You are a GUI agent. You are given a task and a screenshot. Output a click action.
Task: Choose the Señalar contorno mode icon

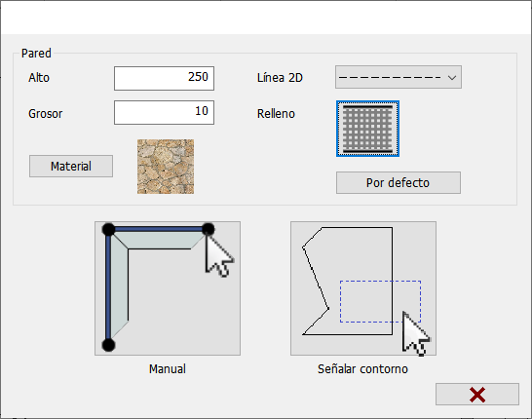point(363,288)
